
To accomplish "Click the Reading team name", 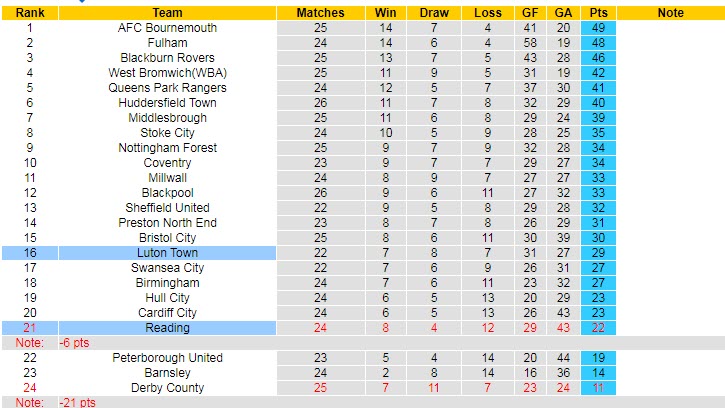I will point(167,328).
